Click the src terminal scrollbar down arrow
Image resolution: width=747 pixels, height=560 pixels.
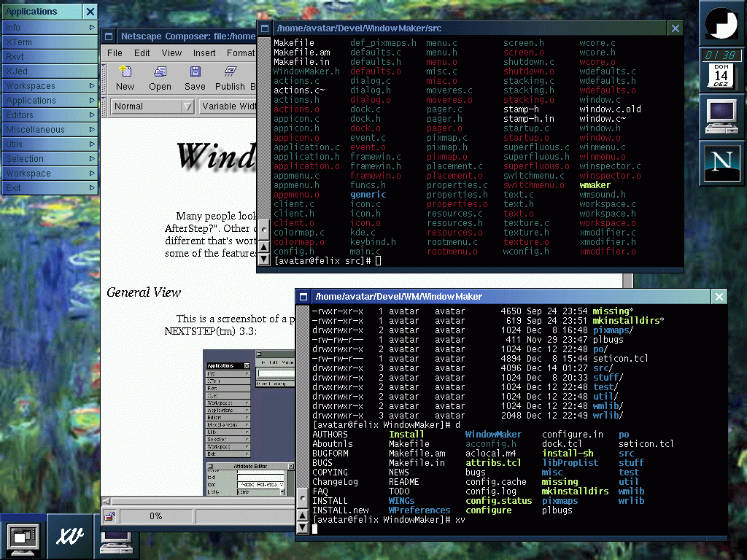263,260
